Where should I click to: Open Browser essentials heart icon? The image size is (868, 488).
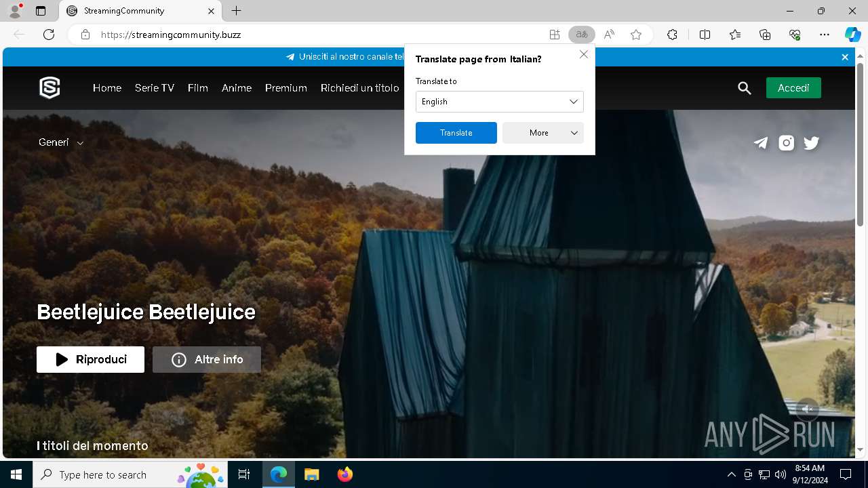pos(795,35)
